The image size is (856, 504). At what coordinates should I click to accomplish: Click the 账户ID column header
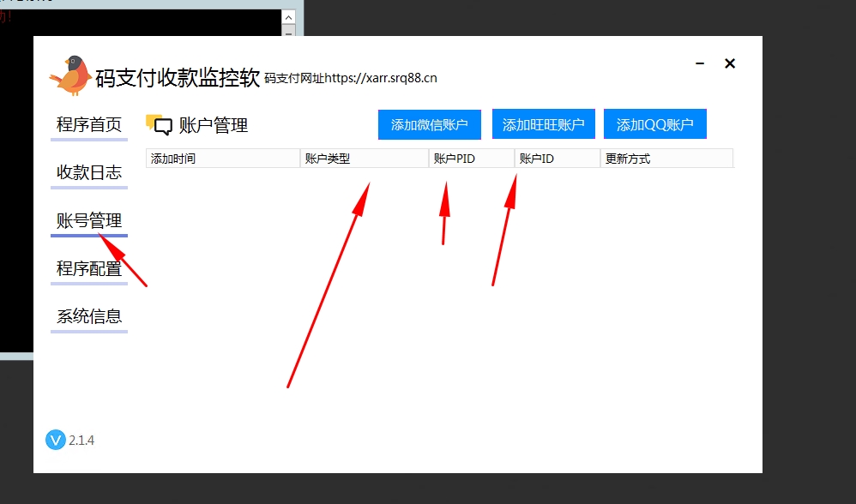[557, 159]
